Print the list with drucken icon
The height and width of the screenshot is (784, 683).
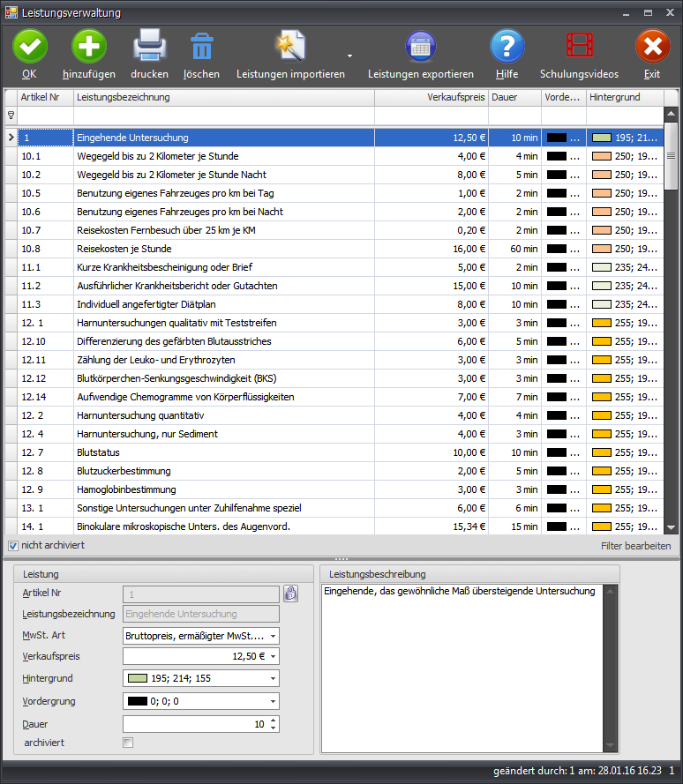(x=149, y=46)
